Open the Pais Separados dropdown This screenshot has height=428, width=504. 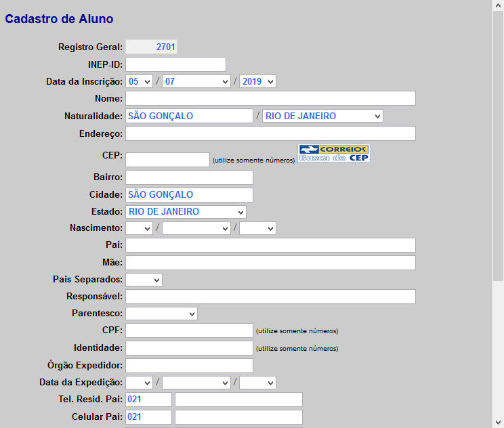pyautogui.click(x=144, y=280)
